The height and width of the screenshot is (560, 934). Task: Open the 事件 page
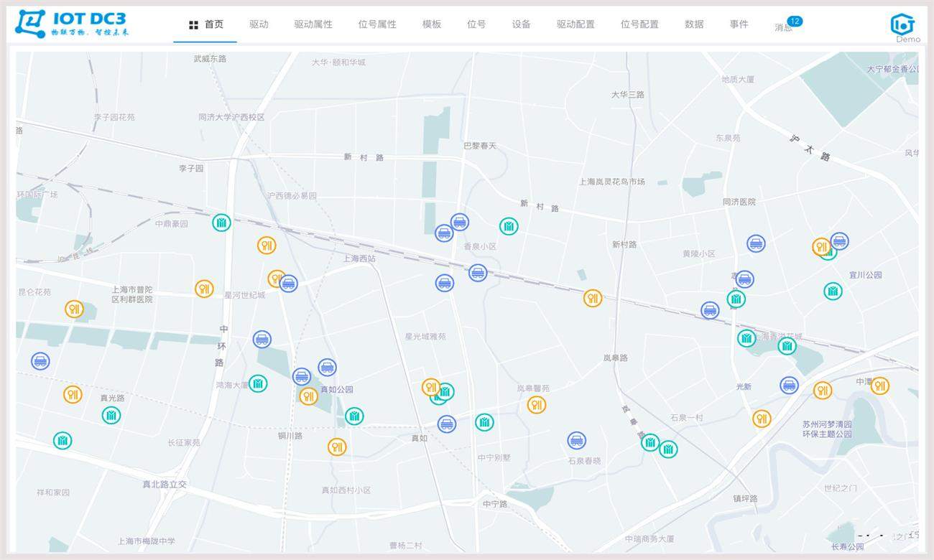pos(739,24)
